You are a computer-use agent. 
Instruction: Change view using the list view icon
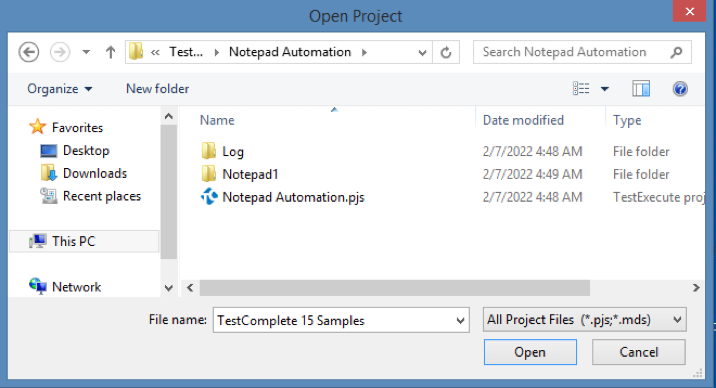(581, 89)
